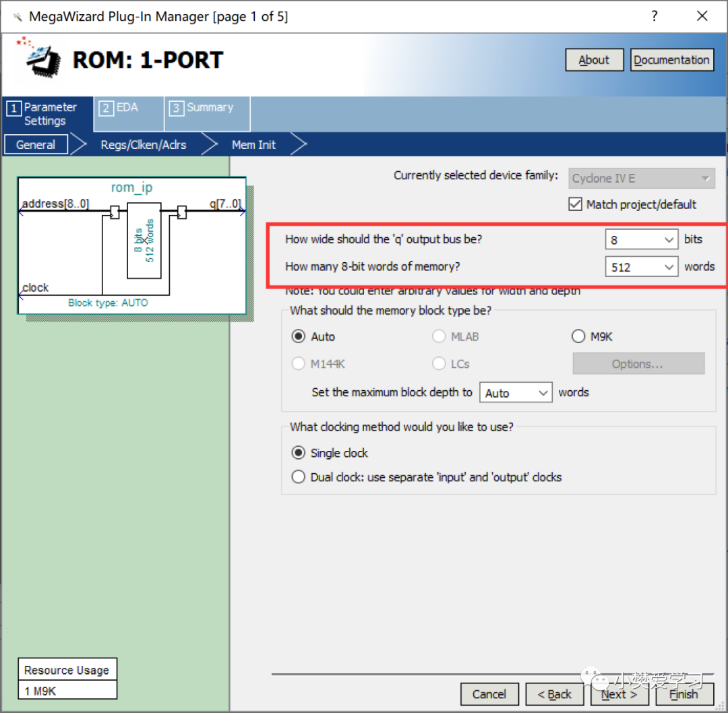Switch to the Summary tab
The width and height of the screenshot is (728, 713).
pos(207,114)
